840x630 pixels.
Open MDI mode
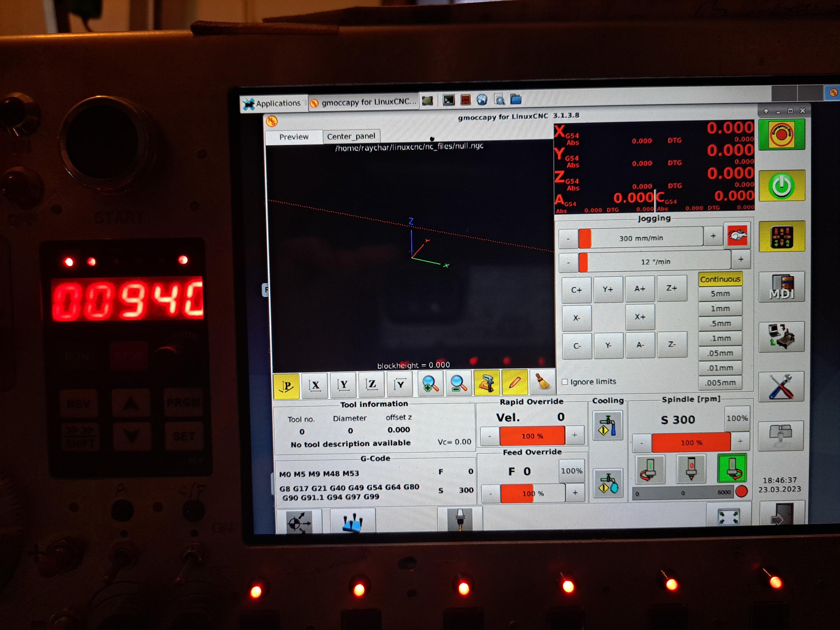[x=781, y=287]
